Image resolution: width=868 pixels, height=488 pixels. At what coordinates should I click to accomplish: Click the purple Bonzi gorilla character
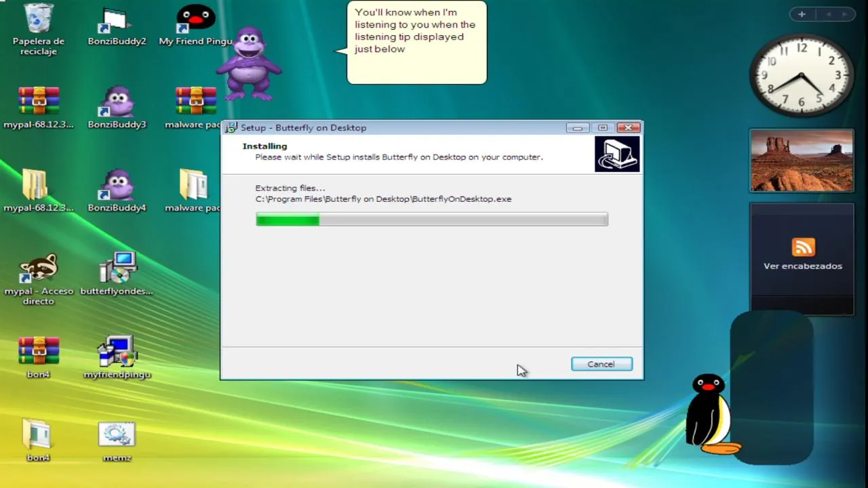248,64
